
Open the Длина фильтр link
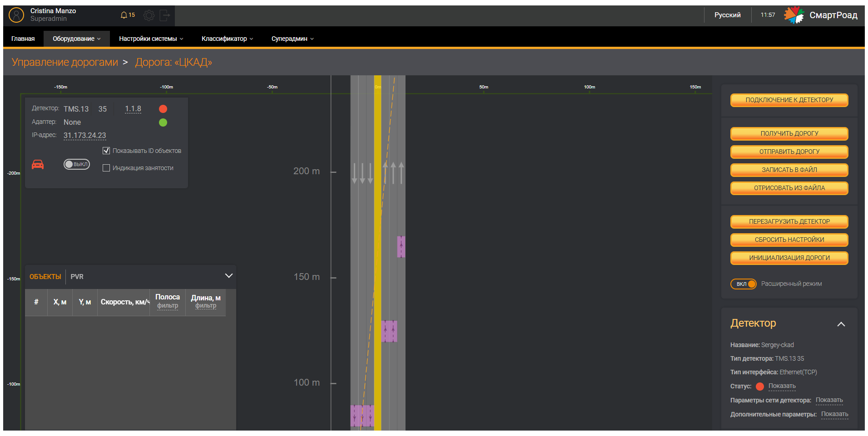pyautogui.click(x=206, y=306)
